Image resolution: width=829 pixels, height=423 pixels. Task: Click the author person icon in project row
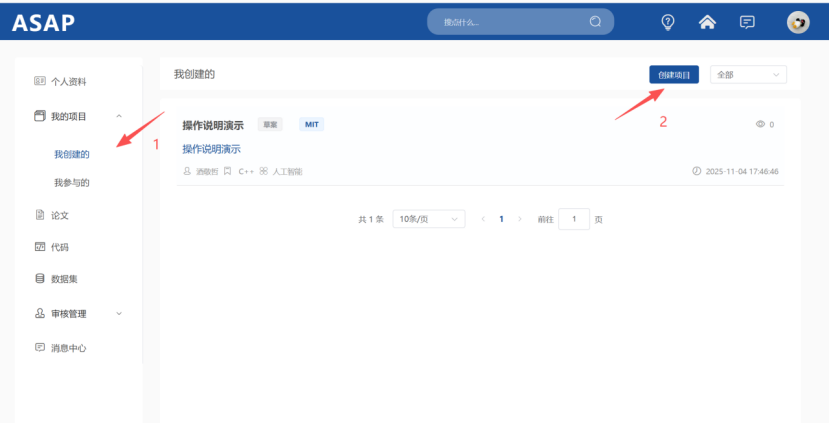tap(187, 171)
